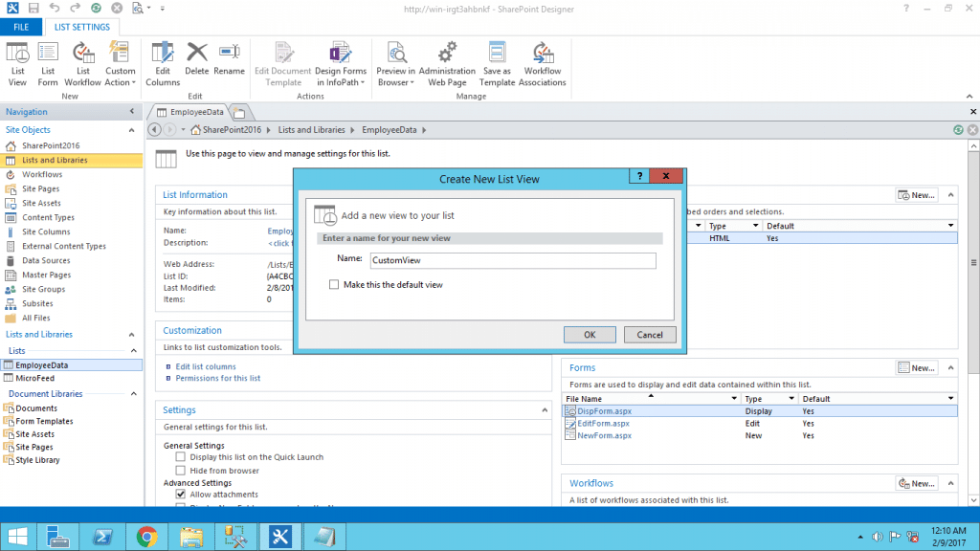
Task: Check Make this the default view
Action: (x=334, y=285)
